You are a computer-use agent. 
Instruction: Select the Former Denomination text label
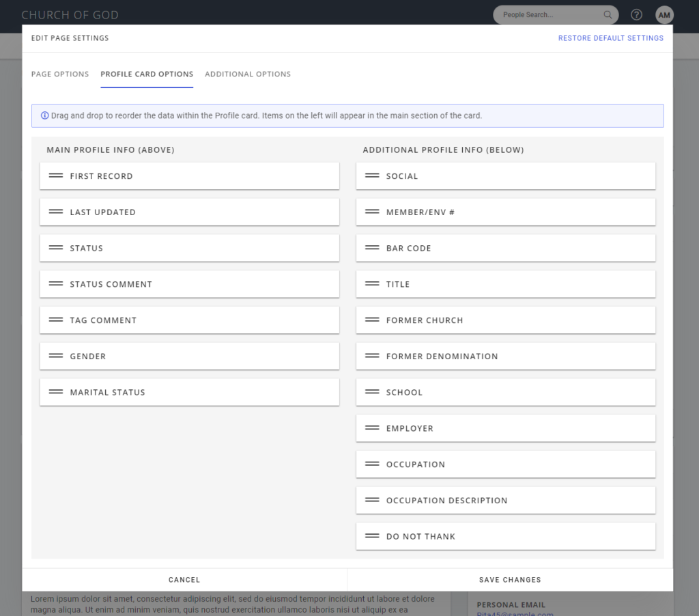442,356
